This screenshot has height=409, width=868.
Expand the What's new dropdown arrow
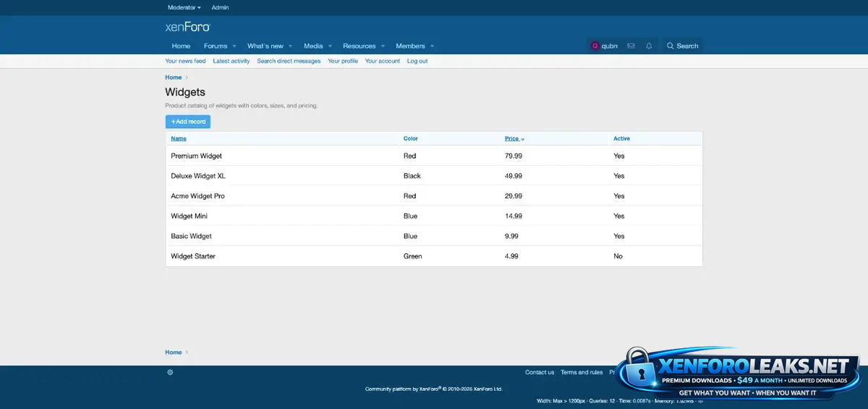(x=291, y=46)
